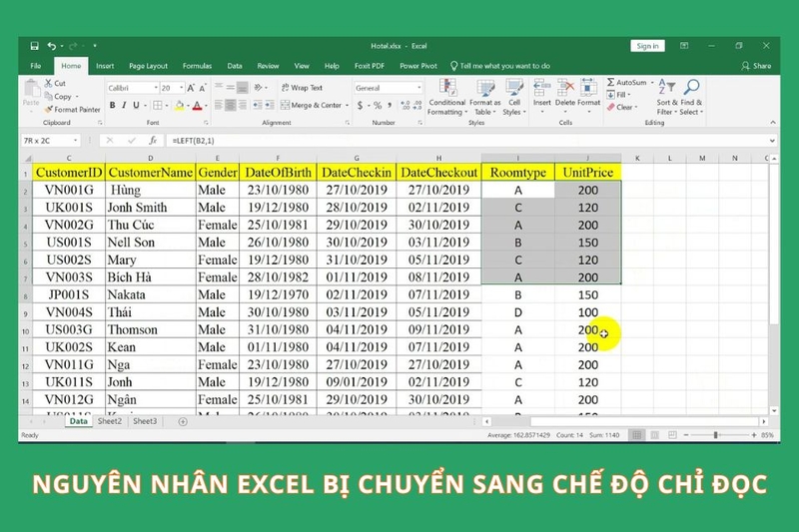Click Delete cells icon
Viewport: 799px width, 532px height.
[565, 88]
